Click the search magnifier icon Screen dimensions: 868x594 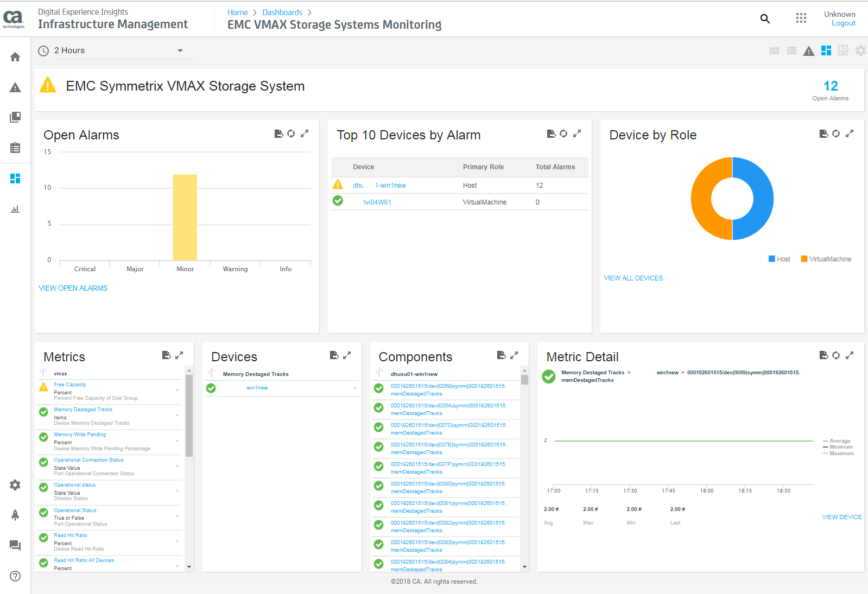(x=765, y=19)
